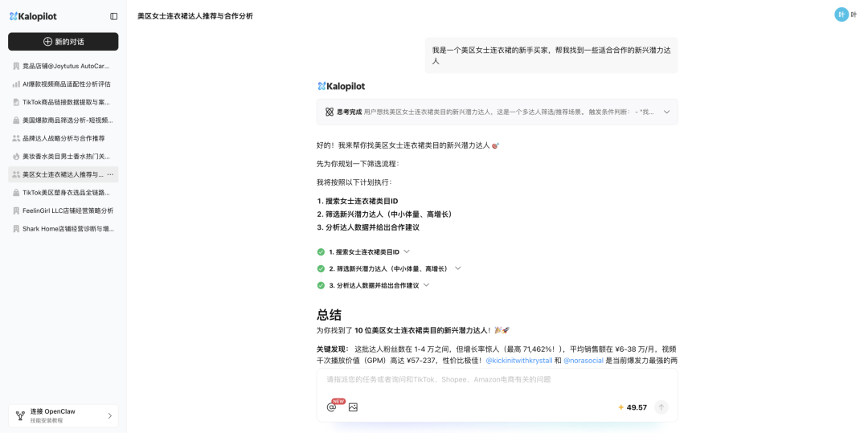Click the @ mention icon with NEW badge
The width and height of the screenshot is (868, 433).
(x=331, y=407)
